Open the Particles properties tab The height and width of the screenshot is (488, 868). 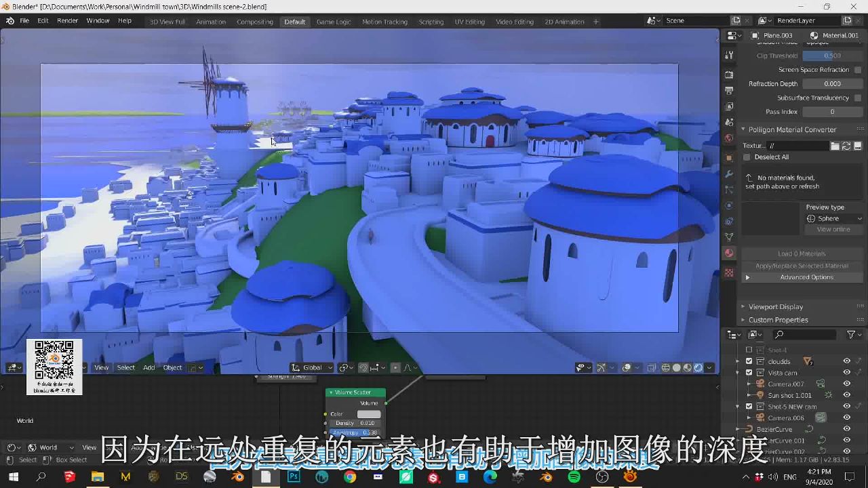point(729,190)
